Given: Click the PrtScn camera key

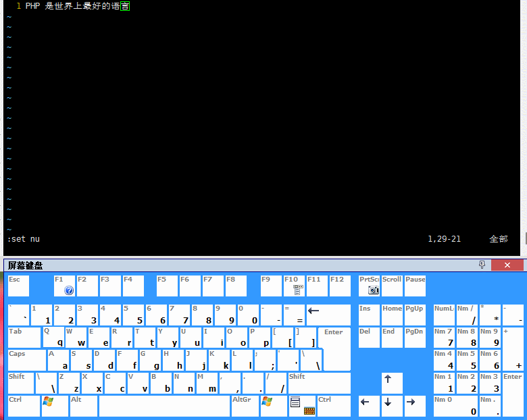Looking at the screenshot, I should (369, 286).
